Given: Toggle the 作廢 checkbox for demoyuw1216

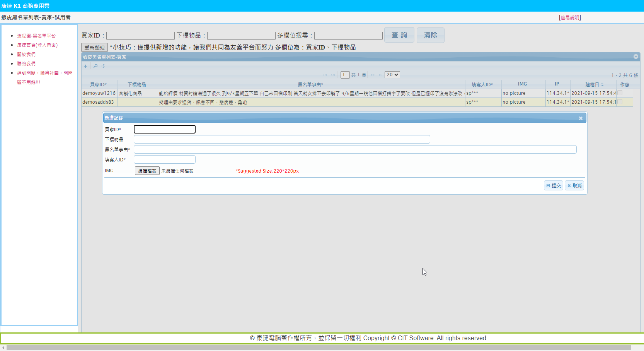Looking at the screenshot, I should (620, 93).
